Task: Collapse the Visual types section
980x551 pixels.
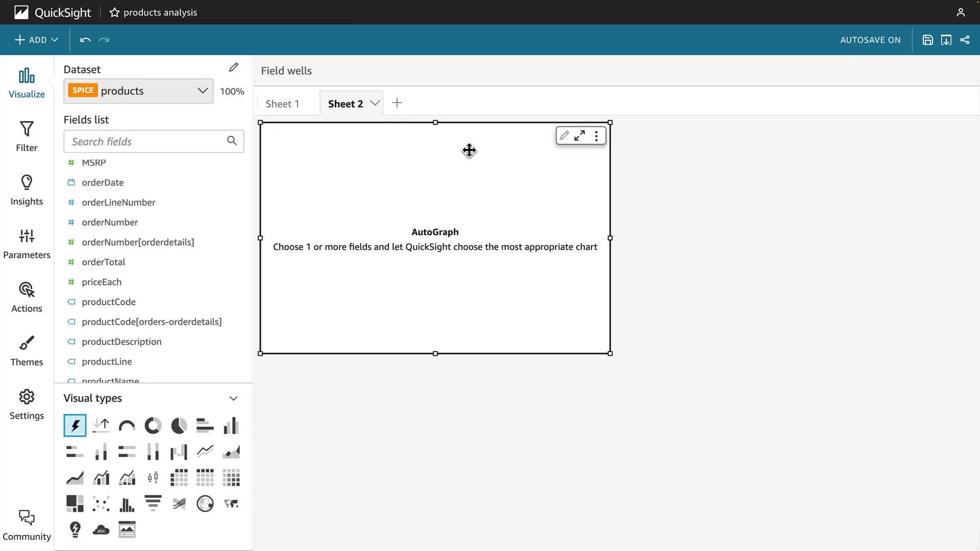Action: point(233,398)
